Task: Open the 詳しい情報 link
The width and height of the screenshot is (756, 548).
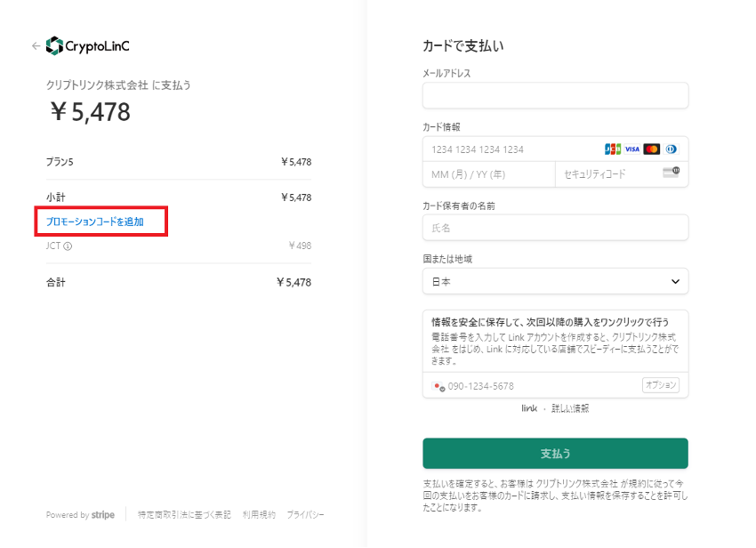Action: [x=570, y=408]
